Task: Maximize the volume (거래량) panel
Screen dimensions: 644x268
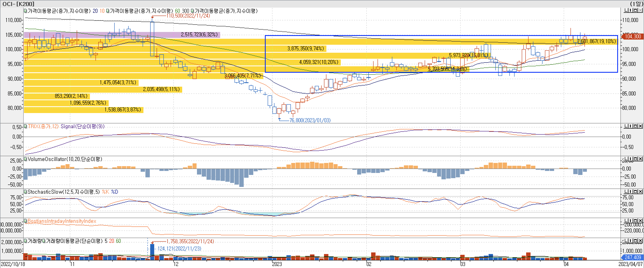Action: coord(635,240)
